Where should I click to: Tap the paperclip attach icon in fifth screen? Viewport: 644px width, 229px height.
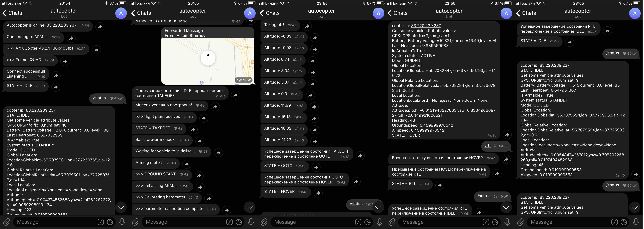coord(520,222)
